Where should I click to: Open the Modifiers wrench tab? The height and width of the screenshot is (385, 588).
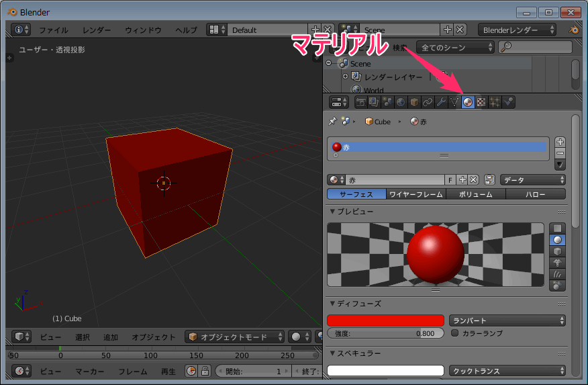441,102
